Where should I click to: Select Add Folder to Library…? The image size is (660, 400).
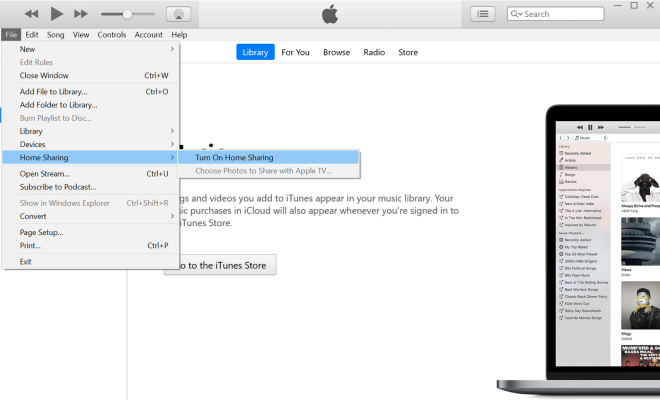pyautogui.click(x=90, y=105)
